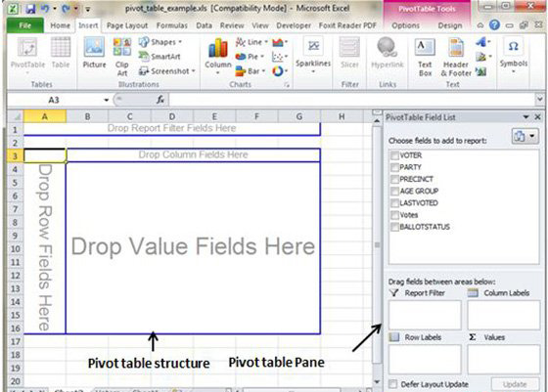Insert WordArt from Text group
The width and height of the screenshot is (548, 392).
pyautogui.click(x=482, y=42)
